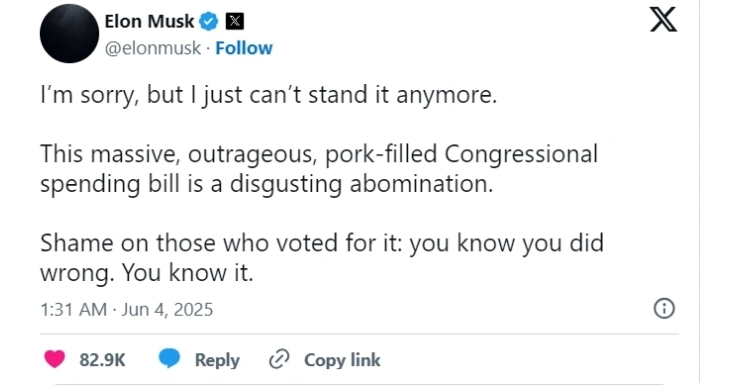The width and height of the screenshot is (741, 390).
Task: Click the "This massive, outrageous, pork-filled" line
Action: tap(319, 154)
